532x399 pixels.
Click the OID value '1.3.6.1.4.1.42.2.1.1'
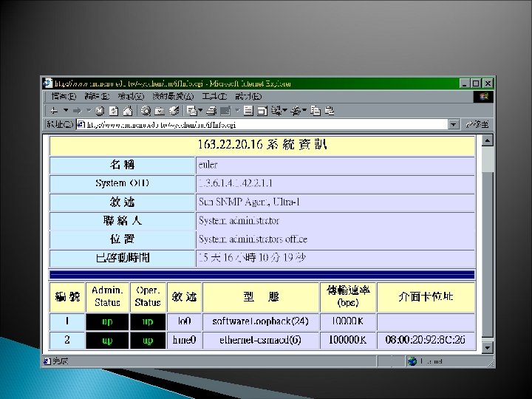pos(236,183)
